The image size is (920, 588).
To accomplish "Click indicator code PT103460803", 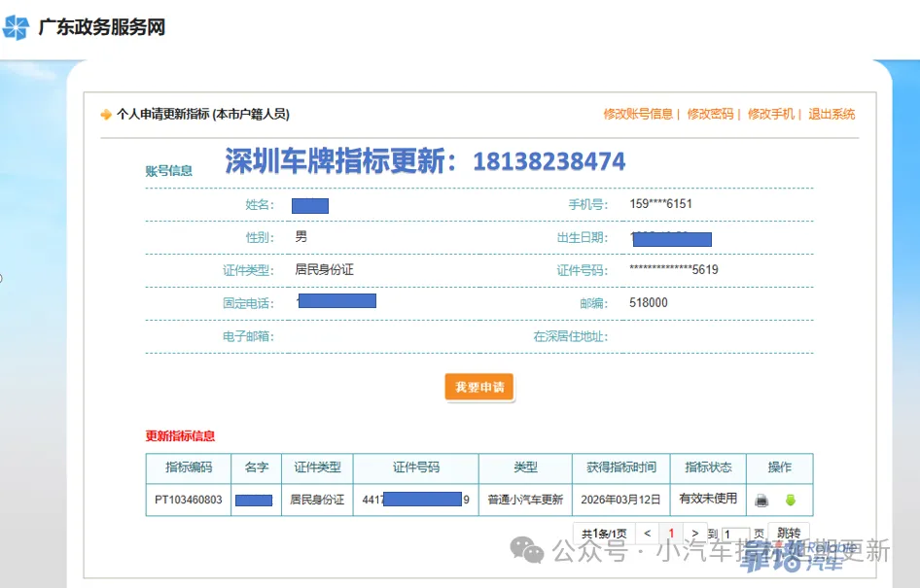I will tap(189, 500).
